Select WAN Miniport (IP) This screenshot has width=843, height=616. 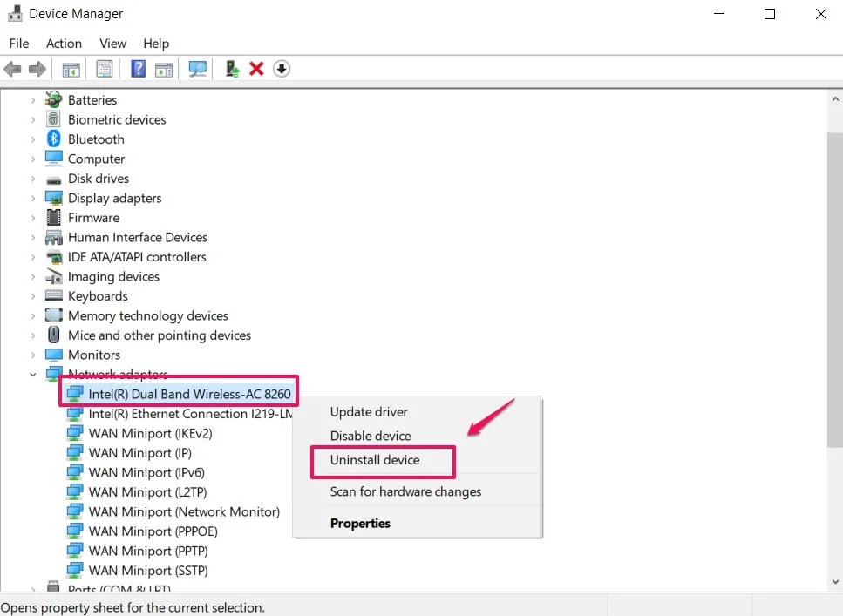click(139, 453)
